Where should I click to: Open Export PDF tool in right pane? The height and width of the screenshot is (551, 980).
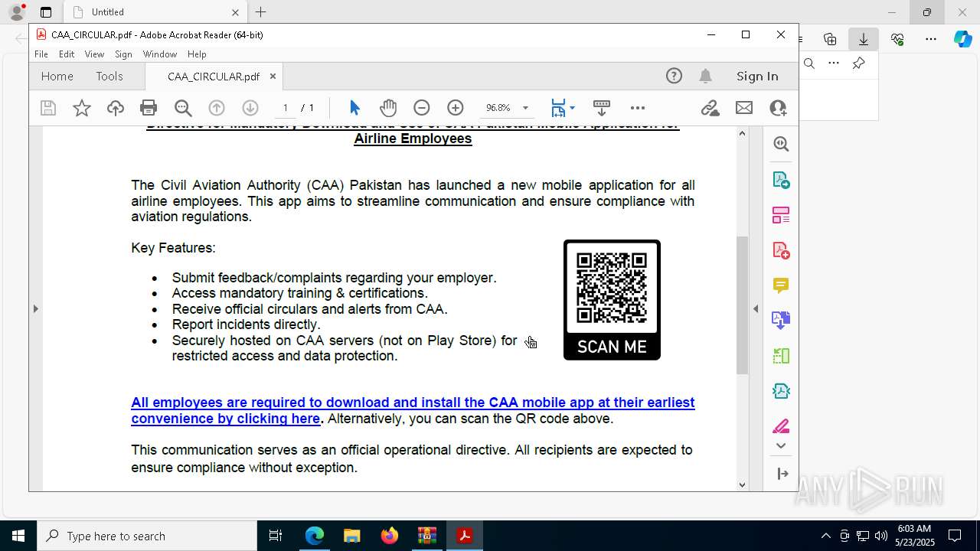click(781, 180)
